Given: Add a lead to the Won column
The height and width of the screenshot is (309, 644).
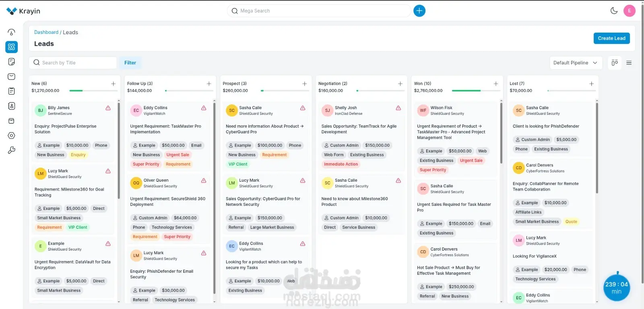Looking at the screenshot, I should 496,84.
